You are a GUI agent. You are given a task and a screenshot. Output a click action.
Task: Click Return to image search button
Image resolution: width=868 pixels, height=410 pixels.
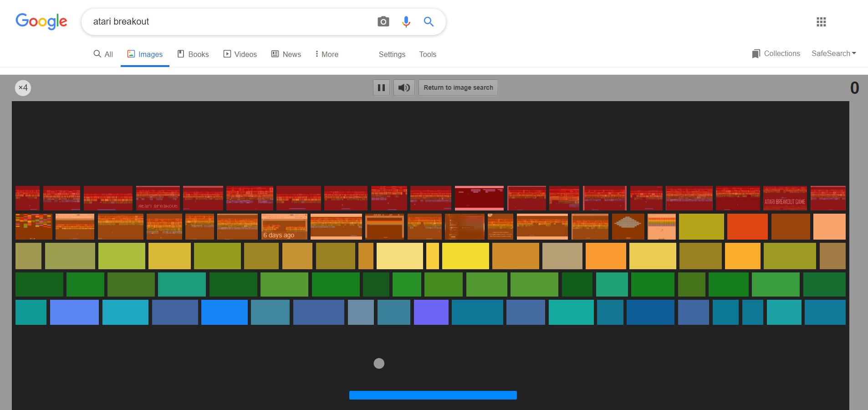pyautogui.click(x=458, y=87)
